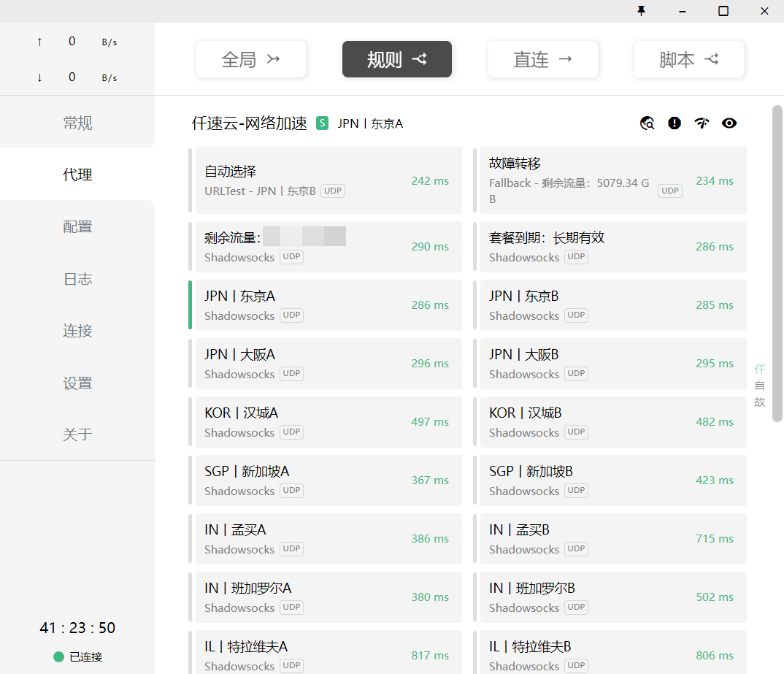The height and width of the screenshot is (674, 784).
Task: Select 直连 direct mode
Action: tap(542, 59)
